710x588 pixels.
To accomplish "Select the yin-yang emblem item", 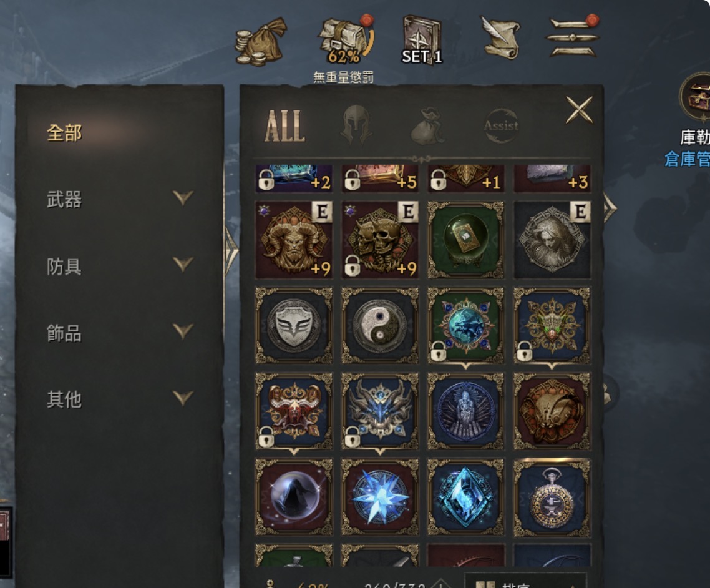I will tap(380, 325).
